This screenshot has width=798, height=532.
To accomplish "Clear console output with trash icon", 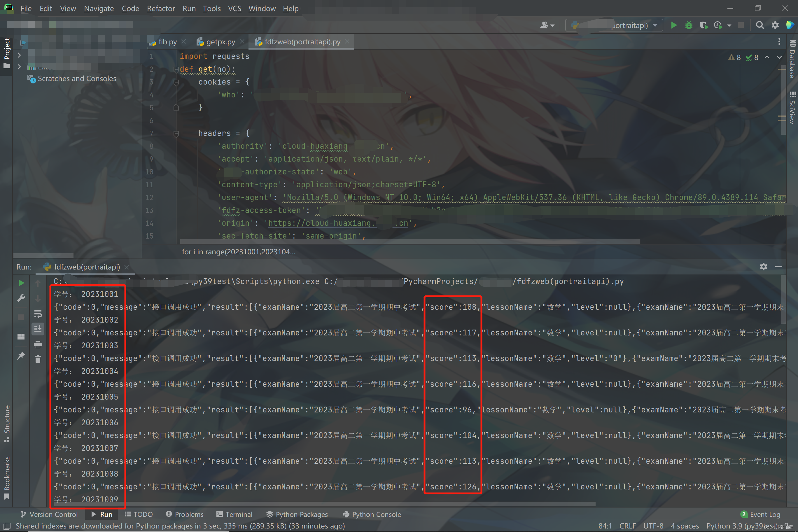I will click(x=38, y=359).
